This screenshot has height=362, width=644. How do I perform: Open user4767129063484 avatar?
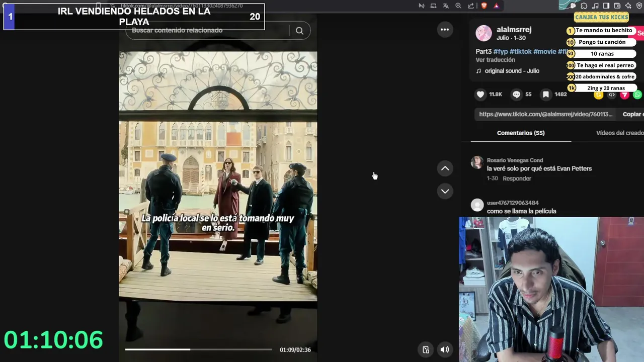point(477,205)
